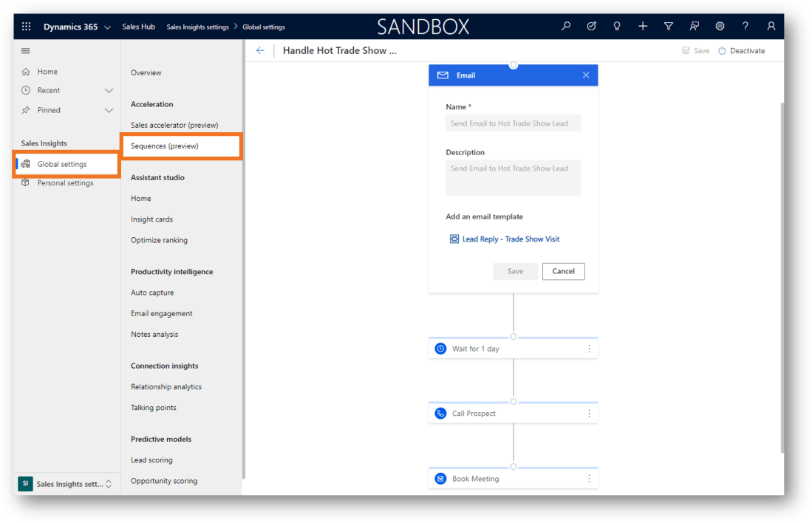Open the advanced find filter icon
The width and height of the screenshot is (812, 523).
669,27
